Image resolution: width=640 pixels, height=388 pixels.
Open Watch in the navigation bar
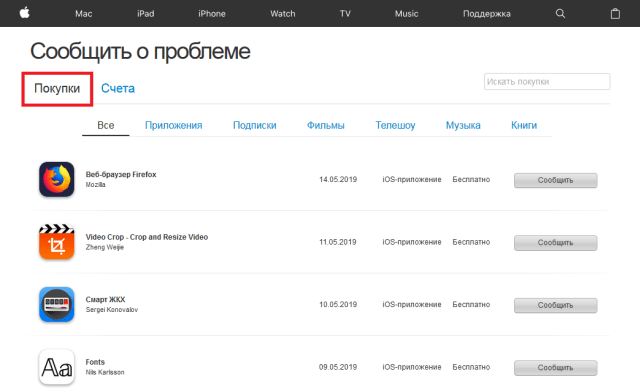[282, 14]
